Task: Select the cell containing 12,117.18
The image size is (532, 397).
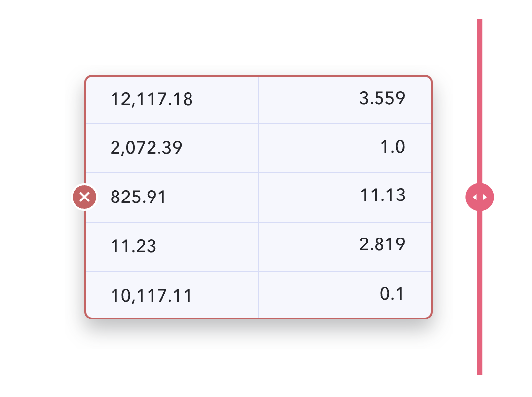Action: tap(172, 100)
